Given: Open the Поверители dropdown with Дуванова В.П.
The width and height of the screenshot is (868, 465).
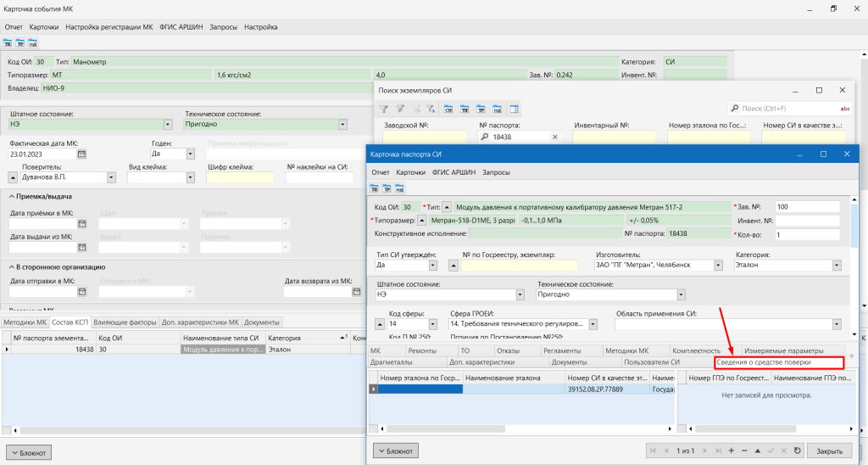Looking at the screenshot, I should pos(111,178).
